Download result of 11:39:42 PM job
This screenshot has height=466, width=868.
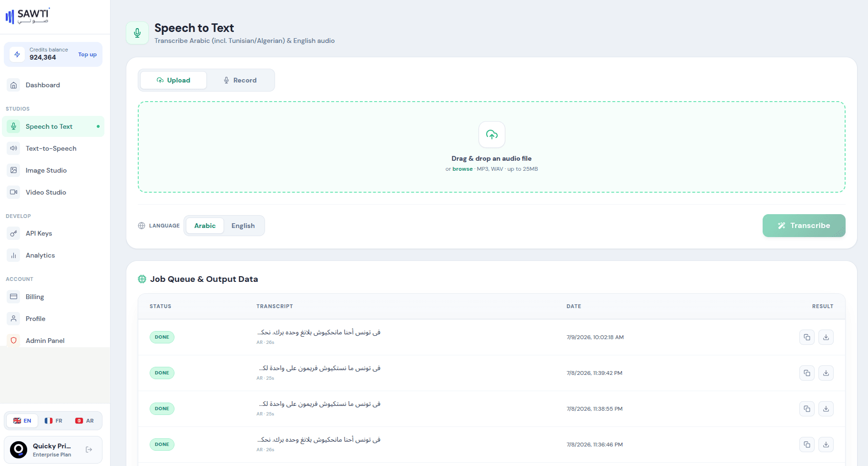(x=826, y=373)
